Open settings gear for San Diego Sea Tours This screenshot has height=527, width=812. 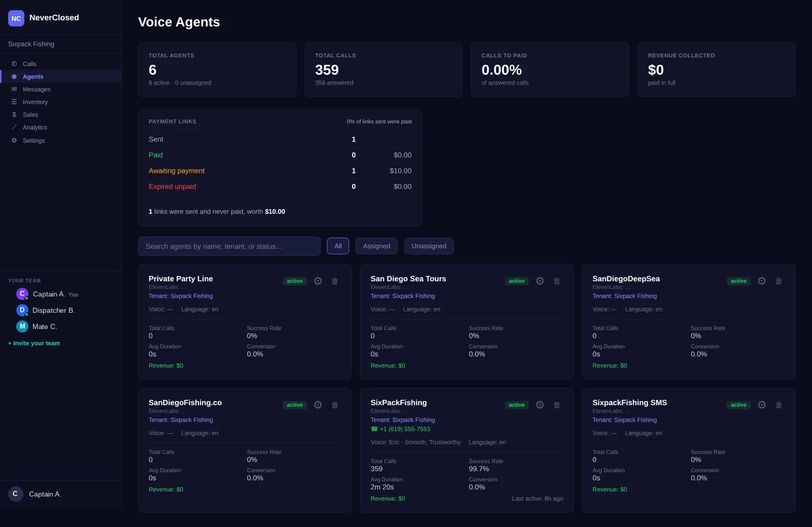coord(540,281)
